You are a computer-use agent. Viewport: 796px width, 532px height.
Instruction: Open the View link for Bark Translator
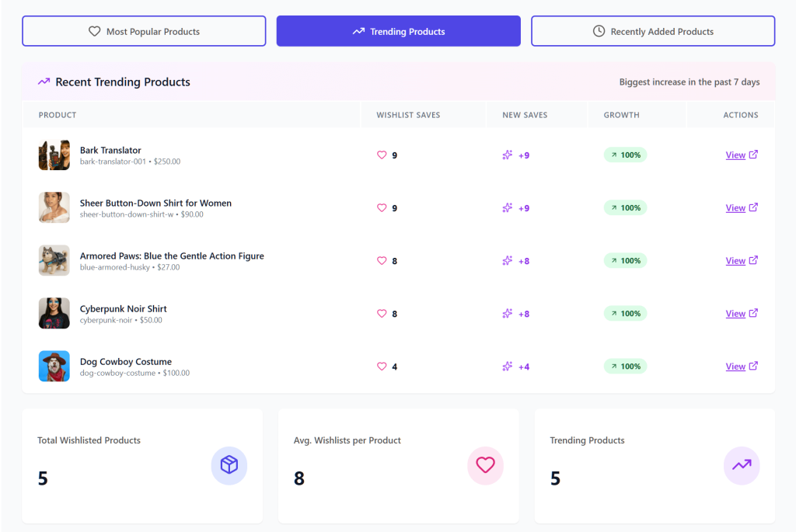735,155
